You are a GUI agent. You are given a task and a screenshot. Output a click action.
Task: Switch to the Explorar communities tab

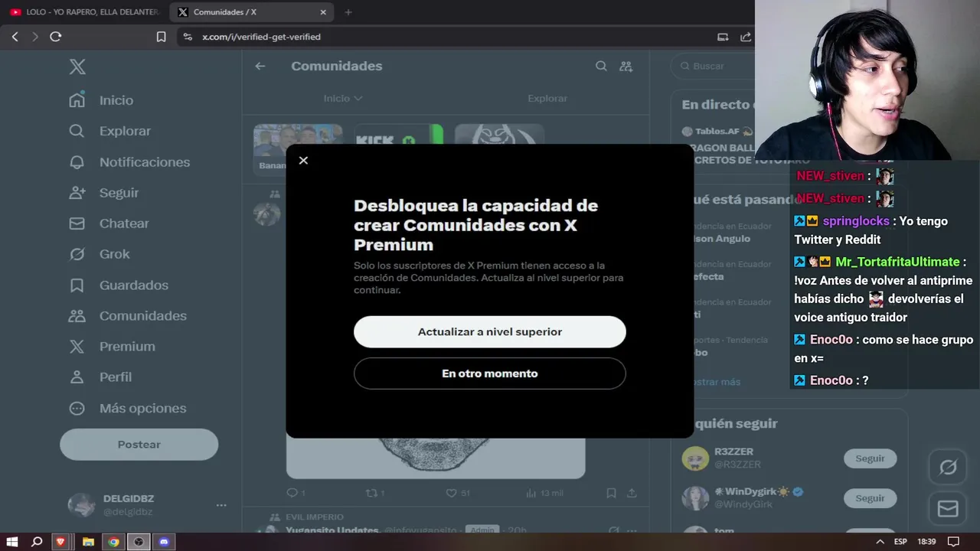pyautogui.click(x=547, y=98)
